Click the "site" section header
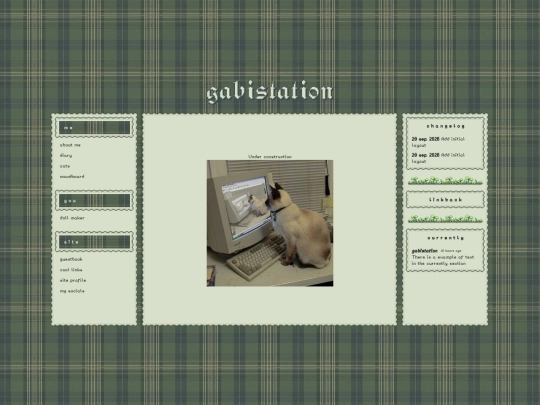The height and width of the screenshot is (405, 540). point(94,242)
